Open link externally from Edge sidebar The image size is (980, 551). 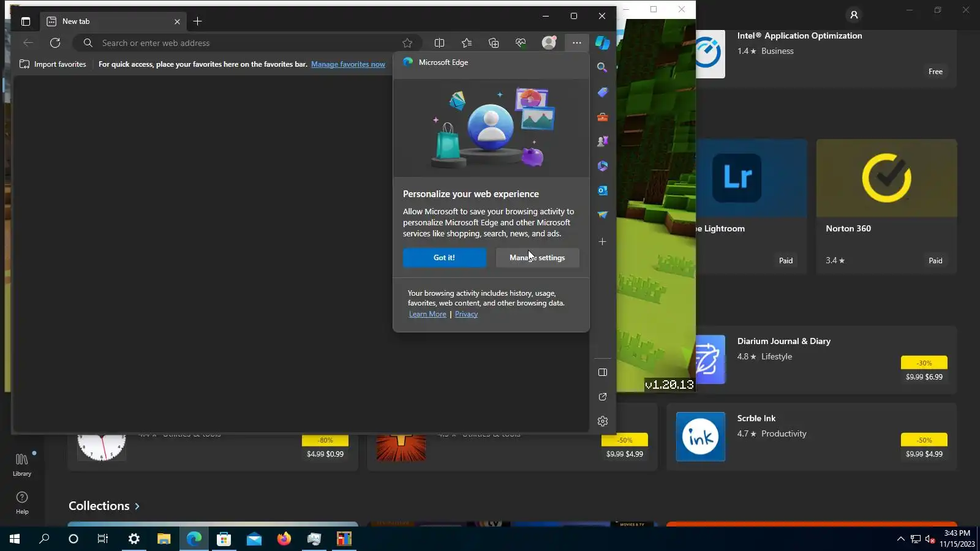click(x=603, y=397)
